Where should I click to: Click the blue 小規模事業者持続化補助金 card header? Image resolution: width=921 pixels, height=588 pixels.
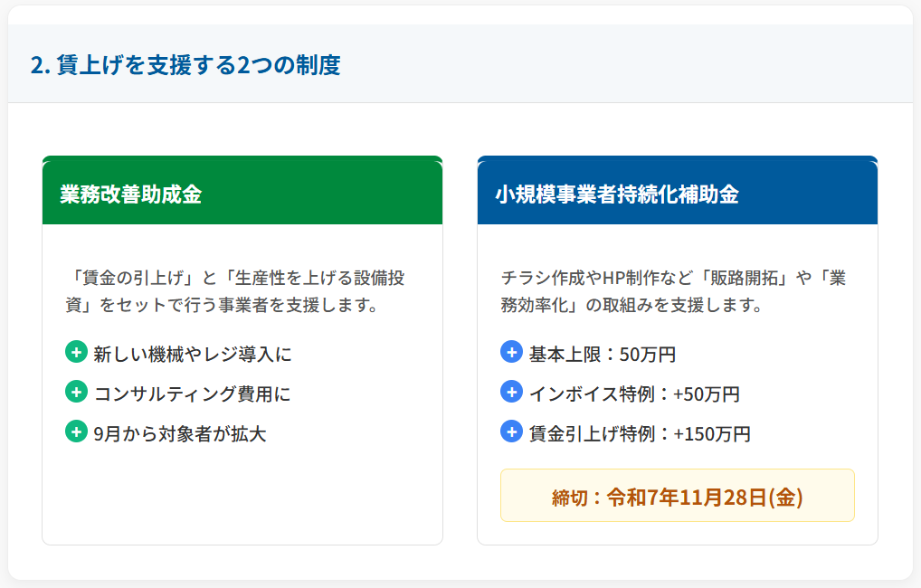click(x=677, y=194)
